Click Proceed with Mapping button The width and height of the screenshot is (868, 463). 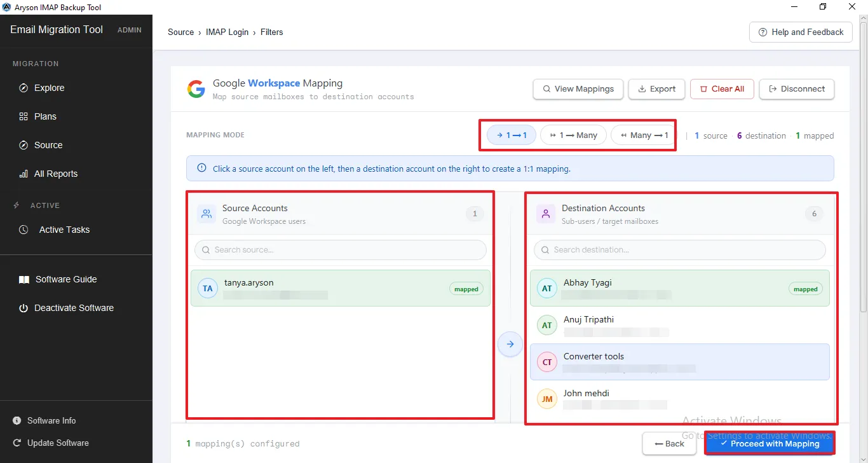(x=770, y=443)
